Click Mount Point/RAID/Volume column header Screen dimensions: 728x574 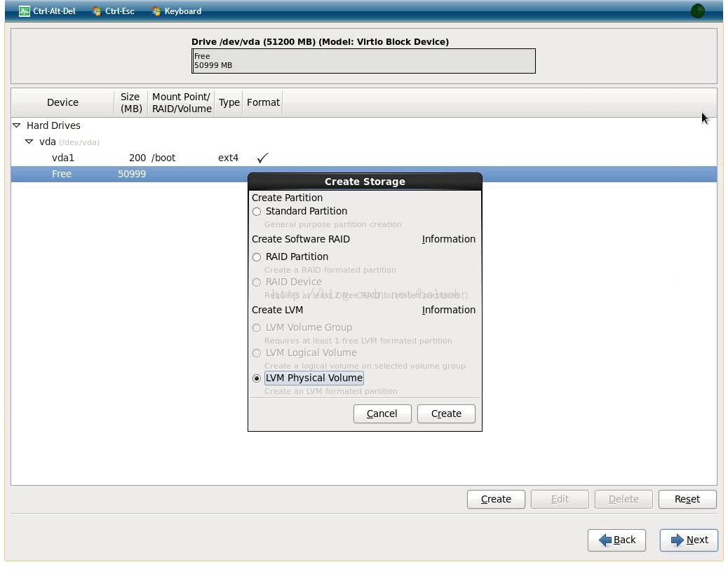[182, 102]
